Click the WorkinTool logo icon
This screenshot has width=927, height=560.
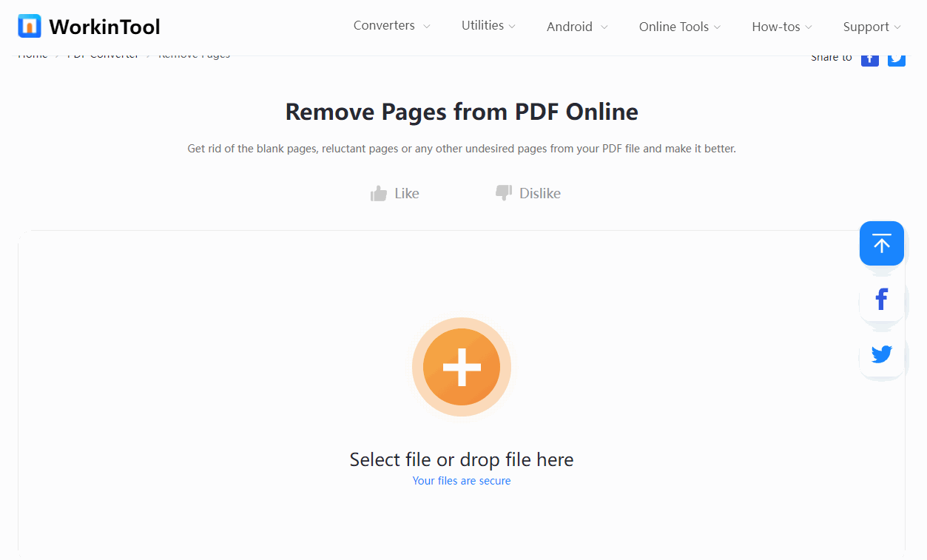[x=29, y=26]
